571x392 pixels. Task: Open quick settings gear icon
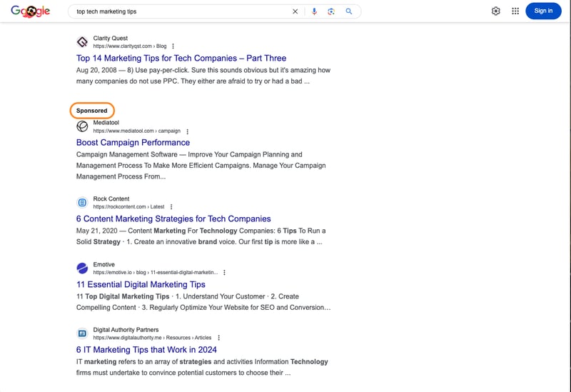click(495, 11)
